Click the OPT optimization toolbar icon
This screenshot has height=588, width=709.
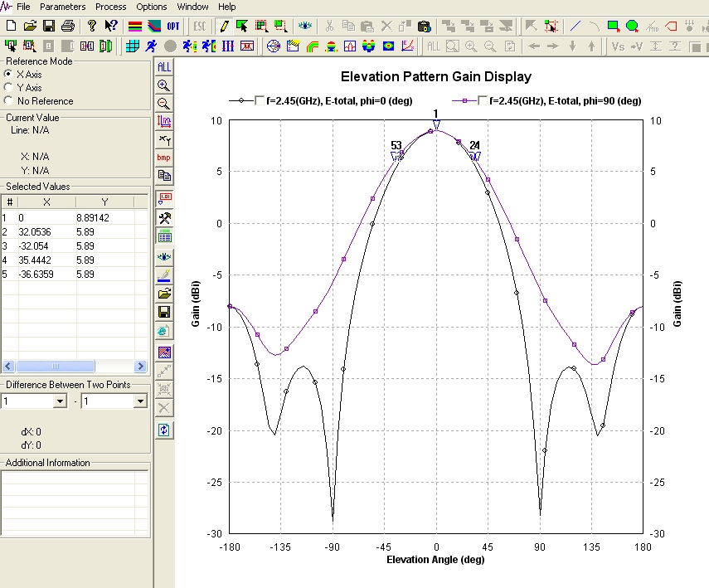tap(174, 26)
